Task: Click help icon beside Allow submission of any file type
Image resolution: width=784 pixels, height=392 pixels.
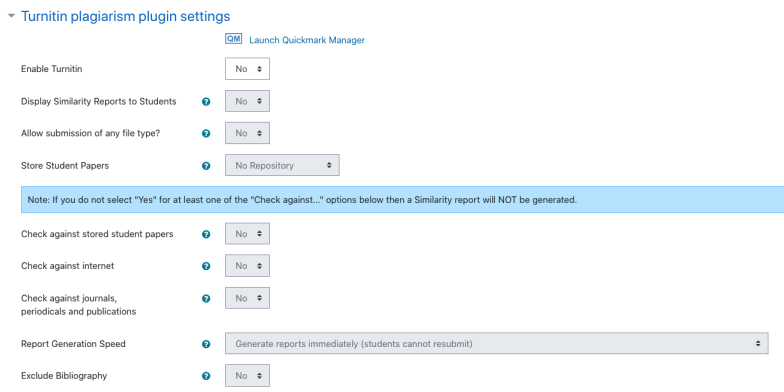Action: coord(206,134)
